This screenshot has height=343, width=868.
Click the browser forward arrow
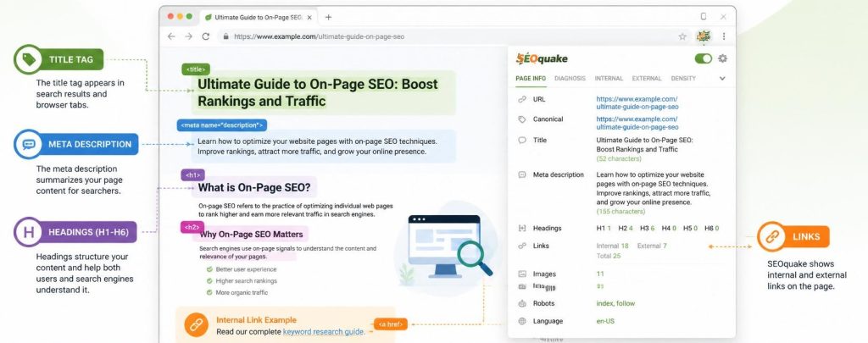[x=189, y=36]
